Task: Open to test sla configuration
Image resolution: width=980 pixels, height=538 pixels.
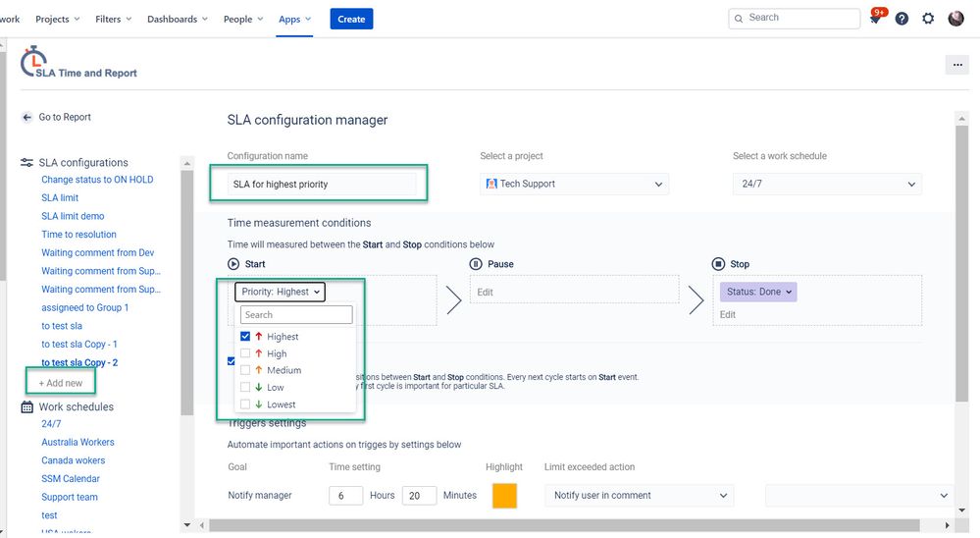Action: [62, 326]
